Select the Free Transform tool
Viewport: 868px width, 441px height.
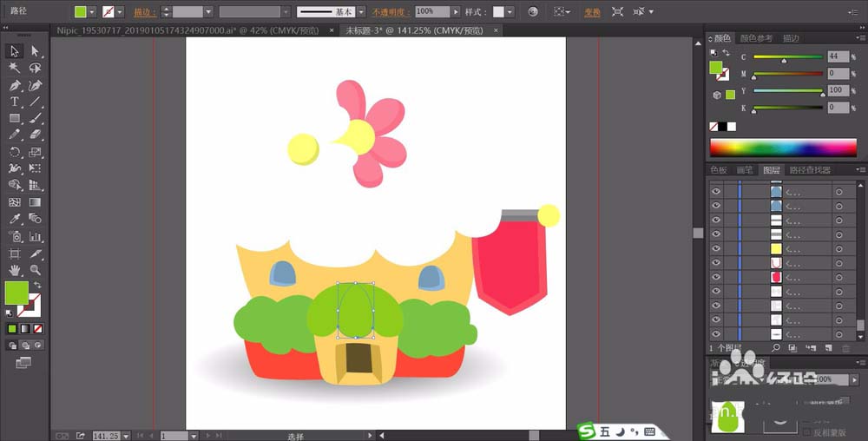pyautogui.click(x=36, y=168)
